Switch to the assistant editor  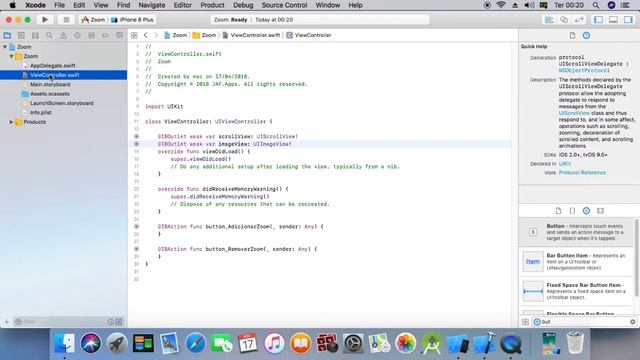coord(564,20)
